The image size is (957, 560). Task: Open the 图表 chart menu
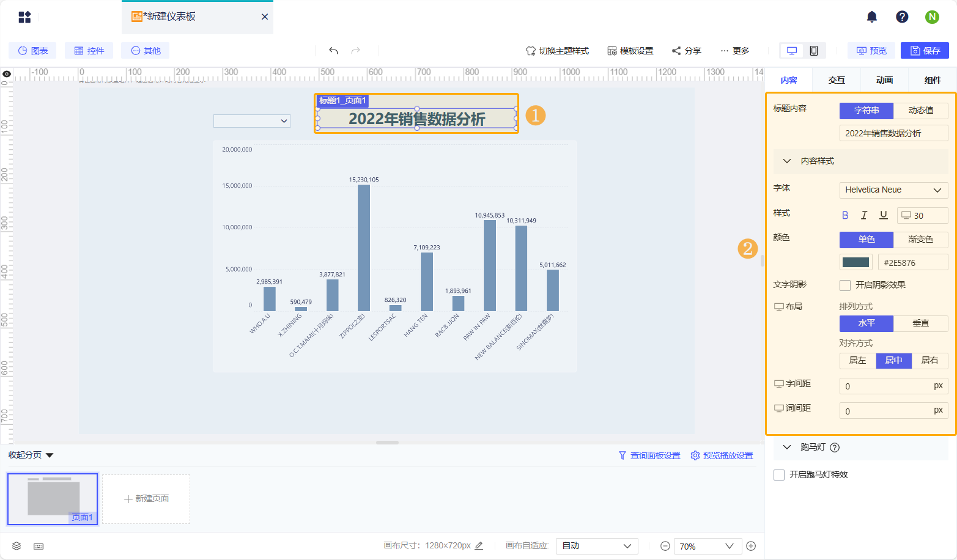[32, 51]
